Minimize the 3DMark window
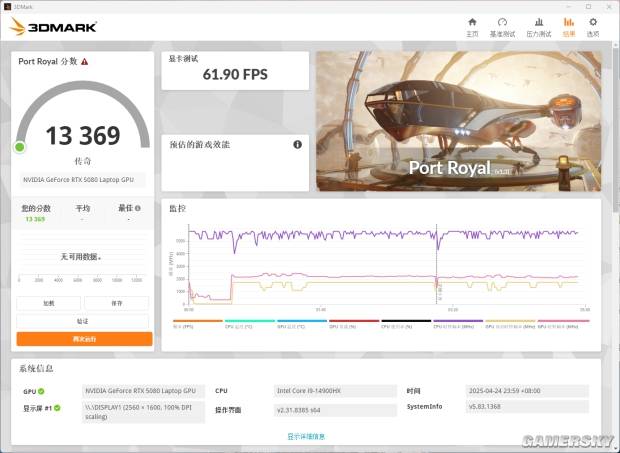The image size is (620, 453). pyautogui.click(x=568, y=7)
